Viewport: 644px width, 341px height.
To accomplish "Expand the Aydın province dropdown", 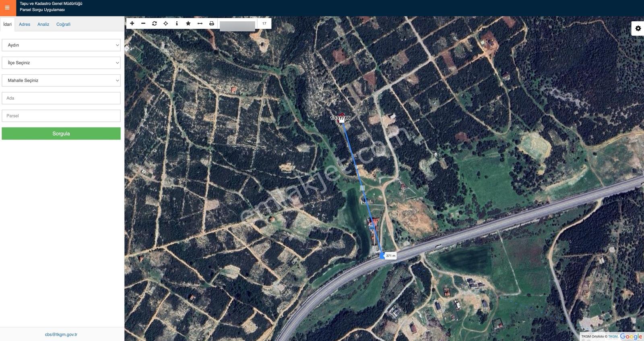I will [61, 45].
